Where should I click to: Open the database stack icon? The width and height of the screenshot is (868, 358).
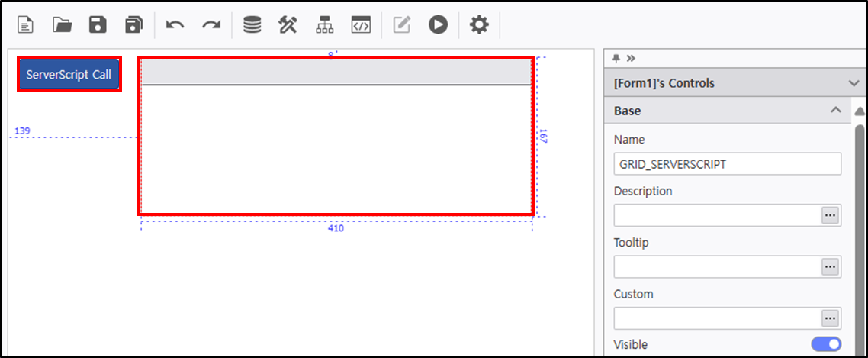(252, 25)
